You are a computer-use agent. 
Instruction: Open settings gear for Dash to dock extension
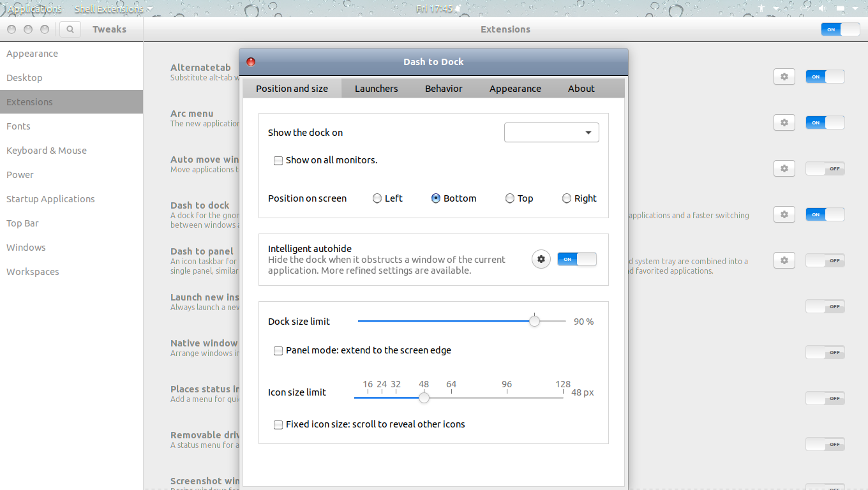pyautogui.click(x=784, y=214)
